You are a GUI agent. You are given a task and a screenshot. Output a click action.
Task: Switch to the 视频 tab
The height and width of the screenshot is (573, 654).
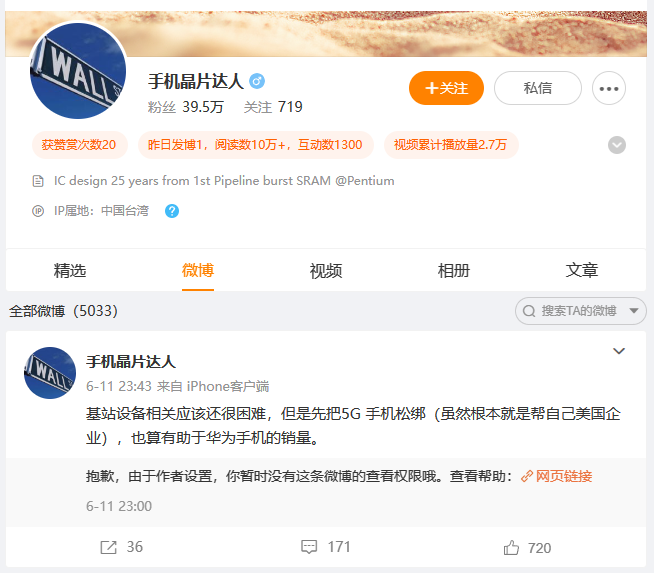326,271
